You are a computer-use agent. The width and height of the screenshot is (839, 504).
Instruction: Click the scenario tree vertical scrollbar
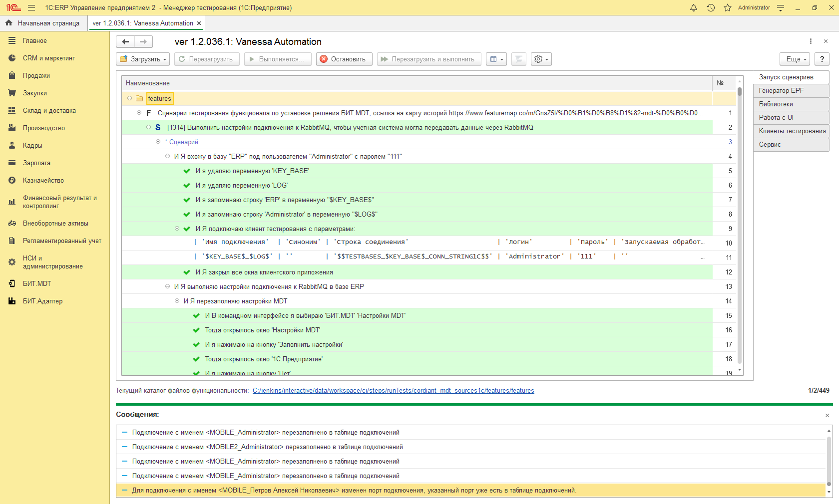tap(740, 225)
